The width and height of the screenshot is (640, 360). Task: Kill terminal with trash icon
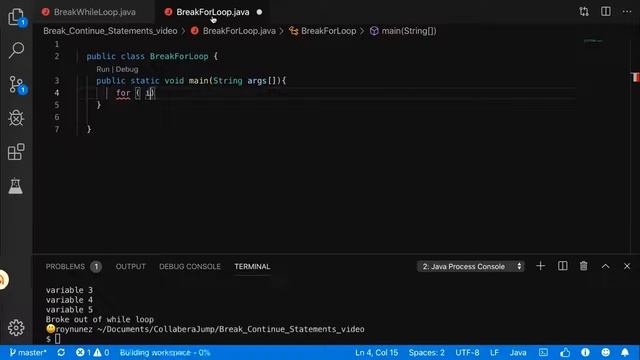tap(584, 266)
